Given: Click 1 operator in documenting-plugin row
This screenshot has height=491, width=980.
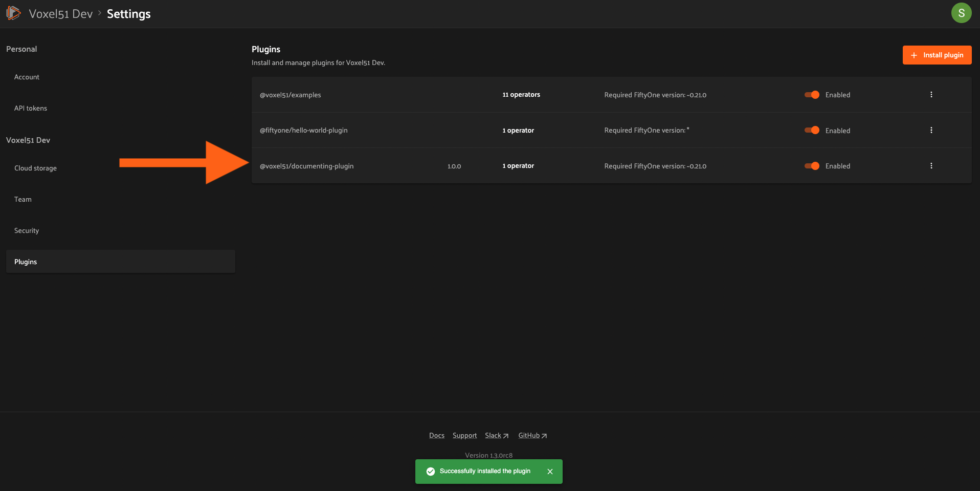Looking at the screenshot, I should tap(518, 166).
